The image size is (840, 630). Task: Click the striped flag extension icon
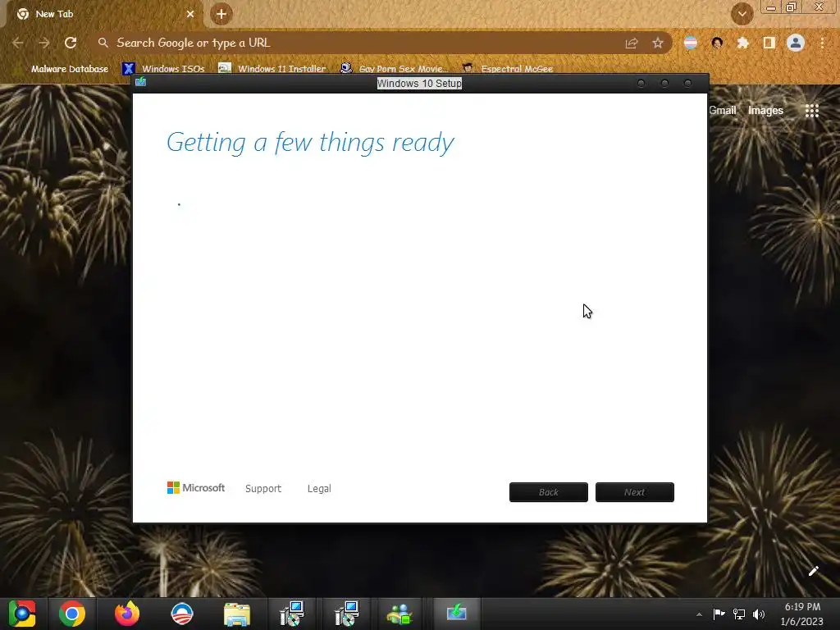(691, 43)
